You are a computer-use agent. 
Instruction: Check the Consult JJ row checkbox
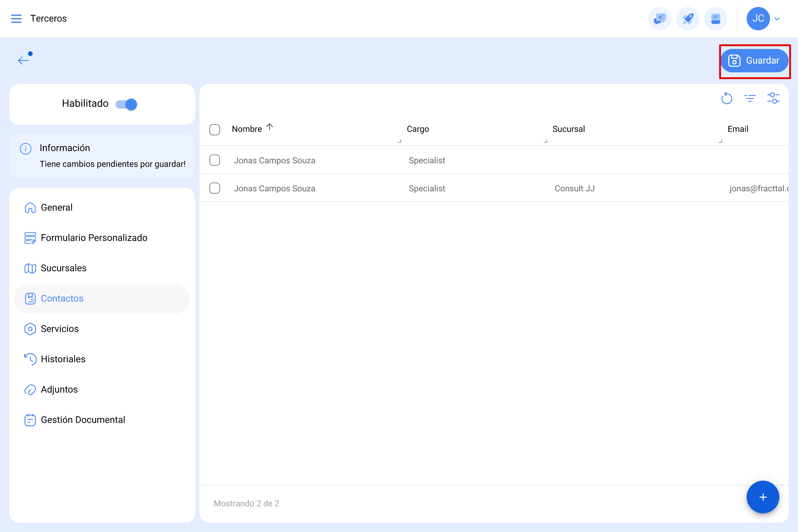click(215, 188)
